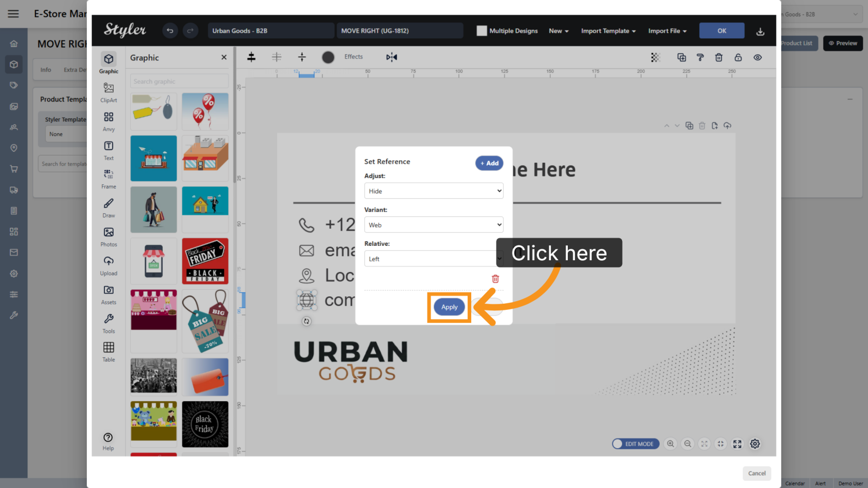
Task: Click the Preview button in background page
Action: point(843,43)
